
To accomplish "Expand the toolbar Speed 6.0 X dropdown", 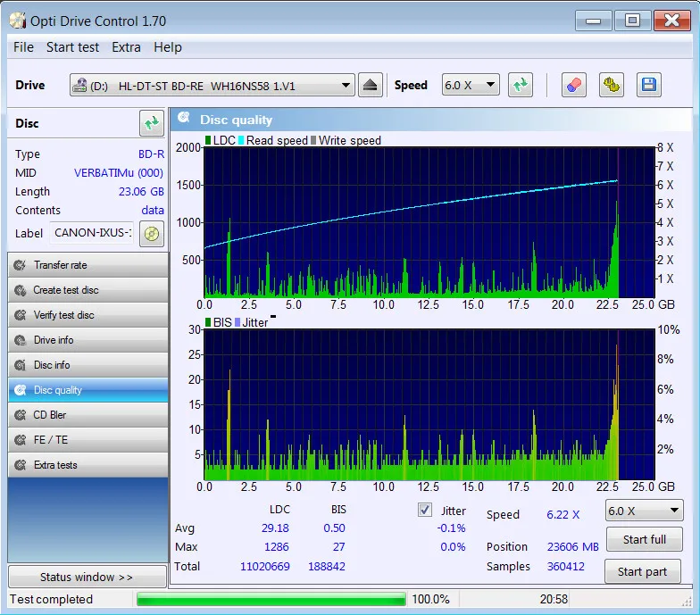I will click(x=471, y=86).
